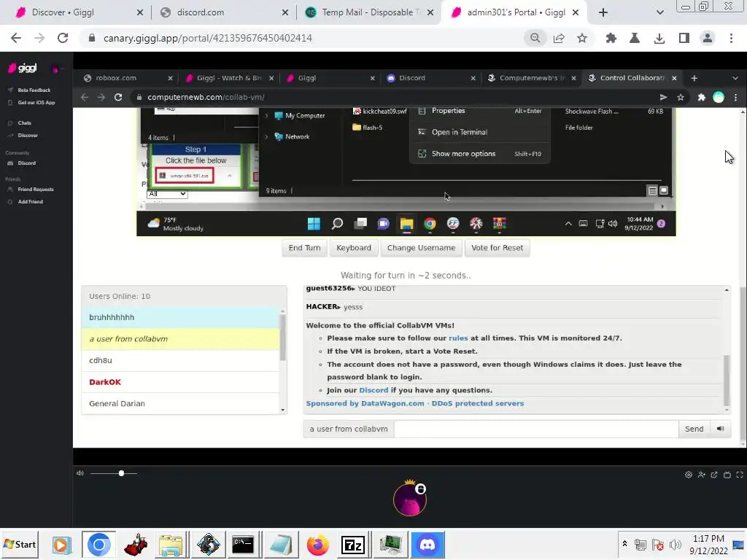Expand My Computer in VM explorer tree
Image resolution: width=747 pixels, height=560 pixels.
click(266, 116)
